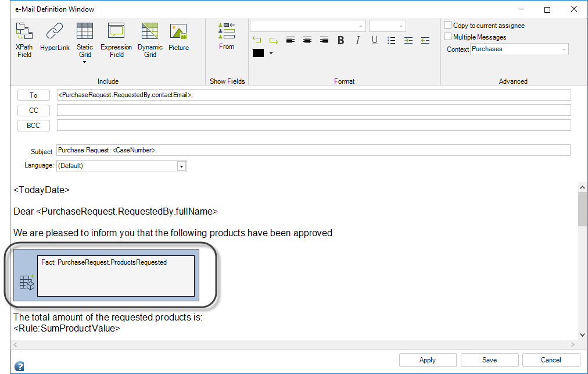Toggle bold formatting
This screenshot has height=374, width=588.
[340, 40]
